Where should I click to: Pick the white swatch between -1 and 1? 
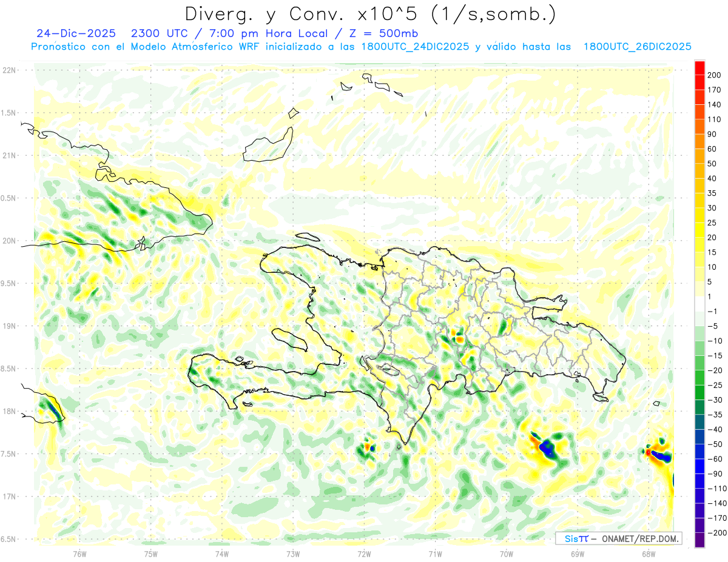[x=699, y=304]
